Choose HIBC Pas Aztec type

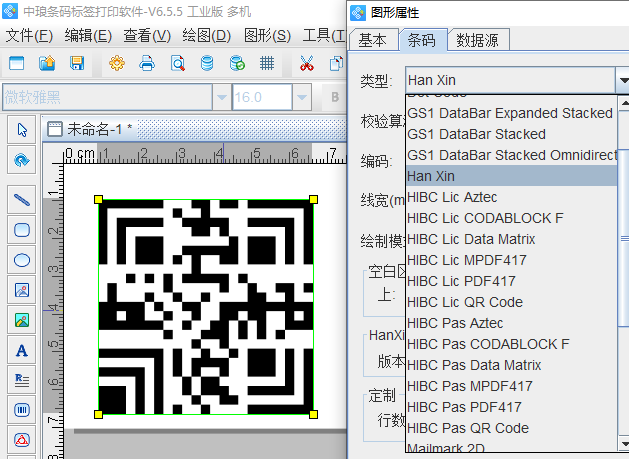[511, 323]
